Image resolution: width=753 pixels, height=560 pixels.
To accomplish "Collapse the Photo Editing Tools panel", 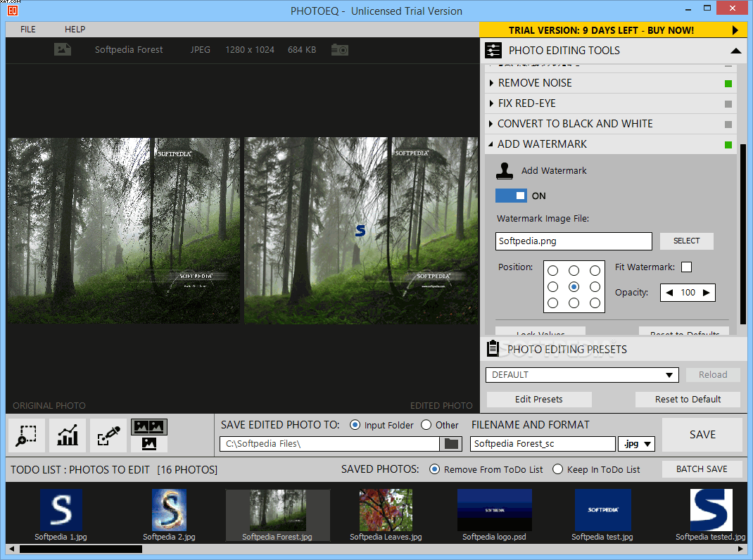I will point(735,51).
